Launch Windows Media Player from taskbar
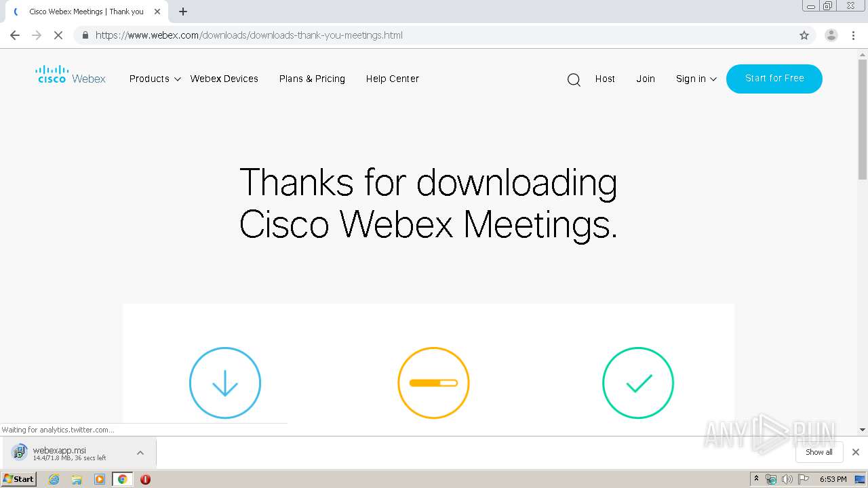This screenshot has height=488, width=868. coord(100,479)
